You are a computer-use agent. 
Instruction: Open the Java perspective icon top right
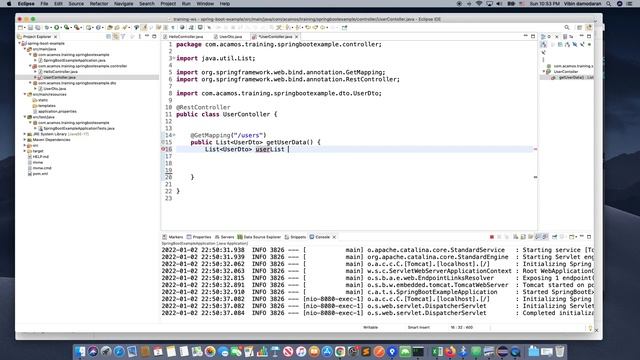[x=589, y=27]
